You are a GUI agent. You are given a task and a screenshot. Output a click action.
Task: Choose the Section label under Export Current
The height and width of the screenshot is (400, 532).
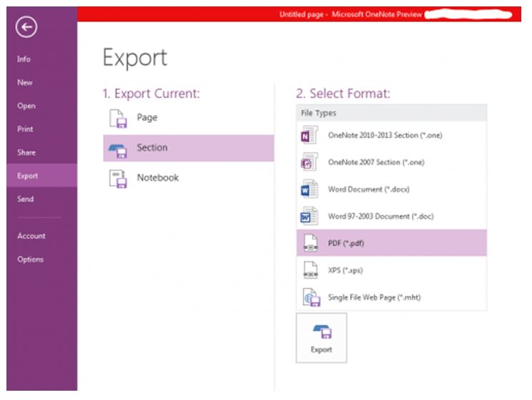152,147
